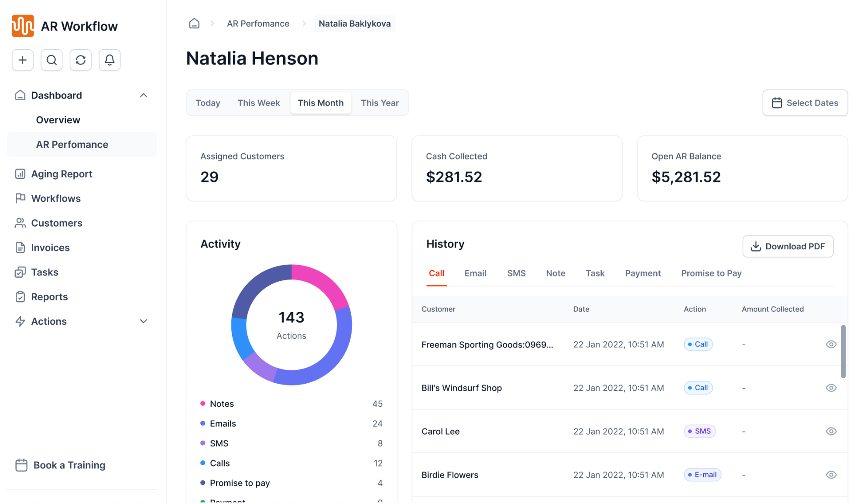Switch to the Payment history tab

(643, 273)
